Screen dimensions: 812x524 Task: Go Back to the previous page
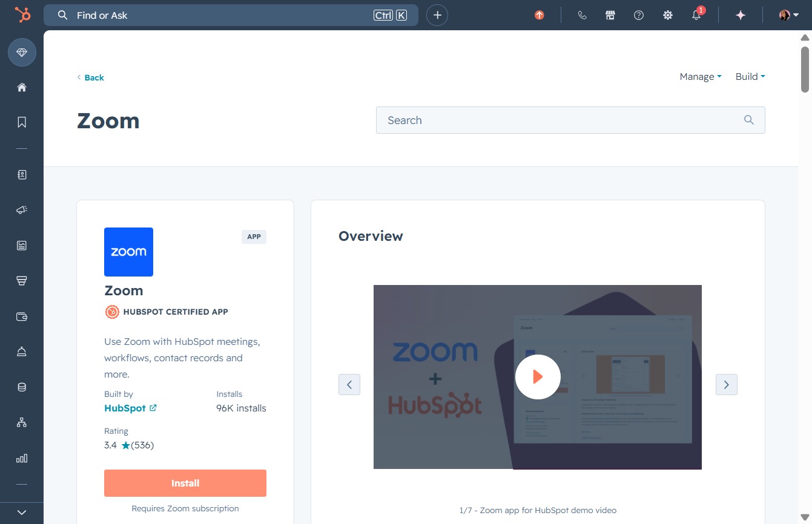91,77
